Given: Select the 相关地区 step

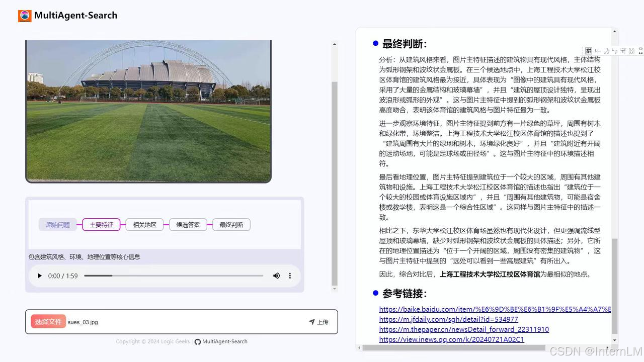Looking at the screenshot, I should [144, 225].
